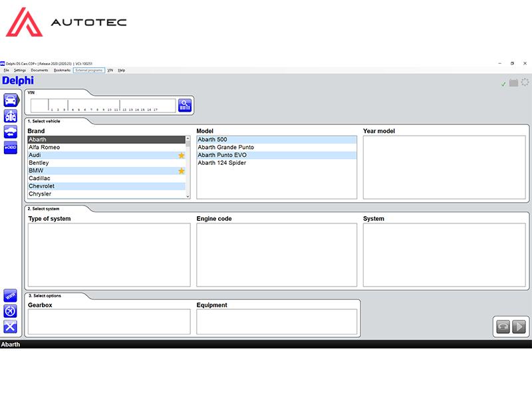
Task: Maximize the Delphi window
Action: tap(512, 63)
